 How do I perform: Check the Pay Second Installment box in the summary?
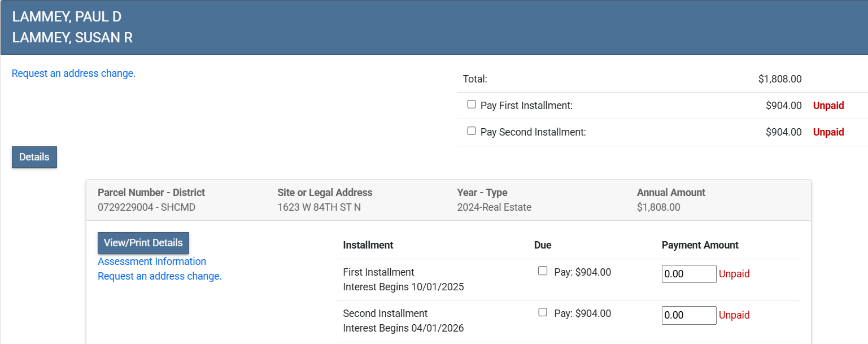(472, 131)
